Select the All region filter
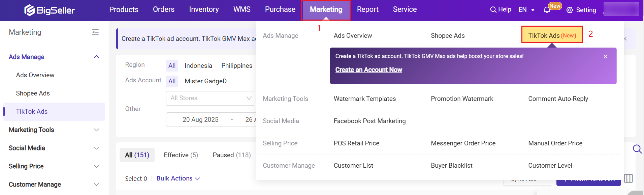Screen dimensions: 644x195 point(172,66)
